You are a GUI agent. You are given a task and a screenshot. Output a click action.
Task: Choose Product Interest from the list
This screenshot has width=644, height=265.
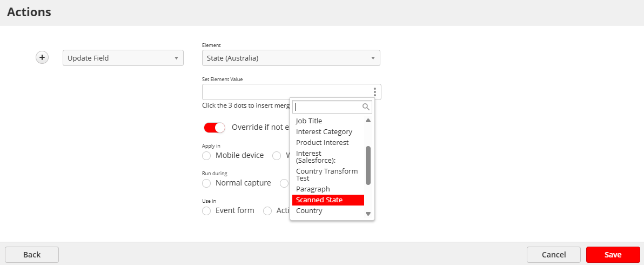[328, 143]
